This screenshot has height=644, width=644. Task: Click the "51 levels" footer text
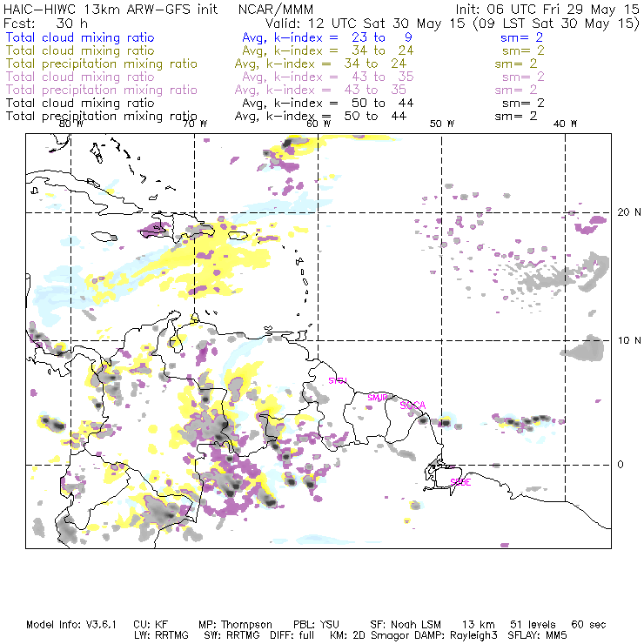(533, 625)
